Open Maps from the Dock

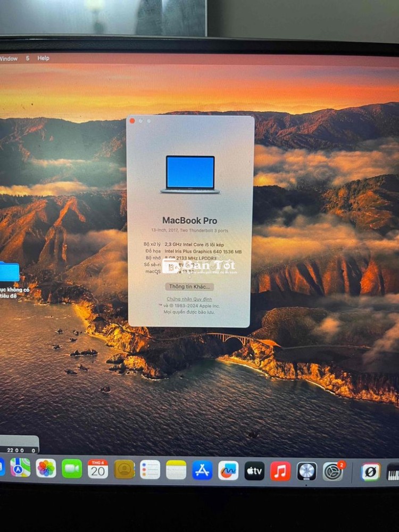pos(20,467)
